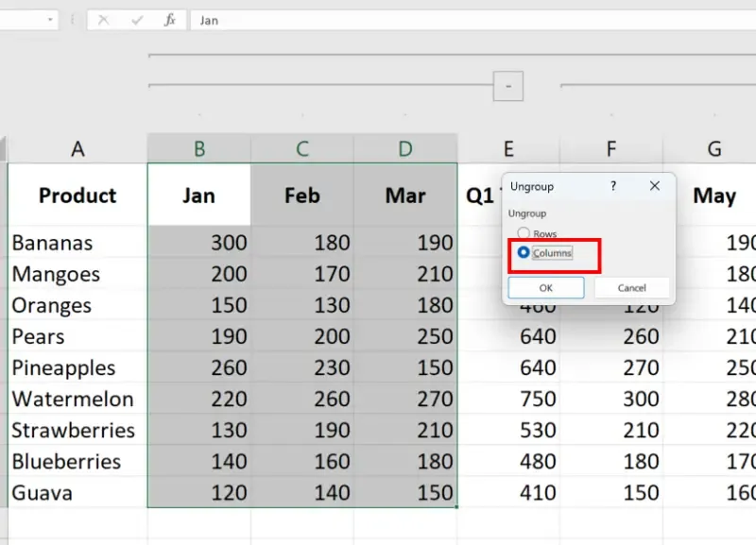This screenshot has height=545, width=756.
Task: Collapse column group with minus button
Action: click(508, 86)
